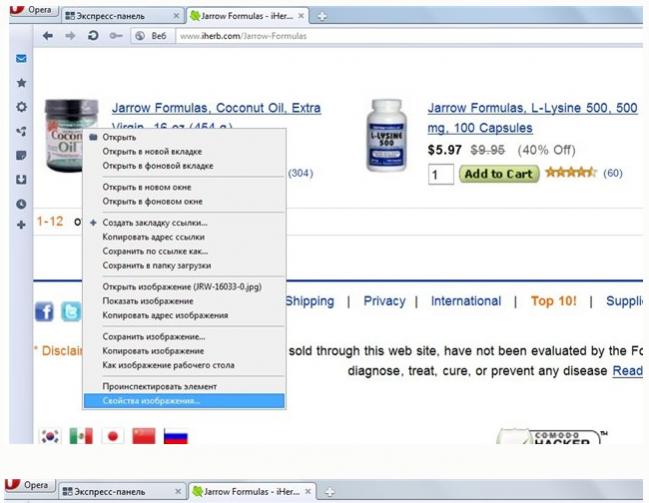Screen dimensions: 649x503
Task: Select Открыть изображение (JRW-16033-0.jpg)
Action: pyautogui.click(x=184, y=287)
